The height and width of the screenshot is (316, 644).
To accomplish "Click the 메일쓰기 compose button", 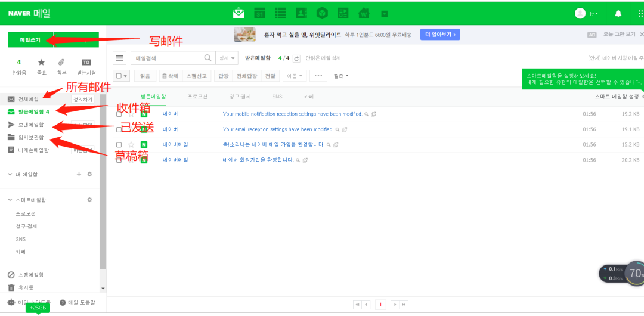I will tap(30, 40).
